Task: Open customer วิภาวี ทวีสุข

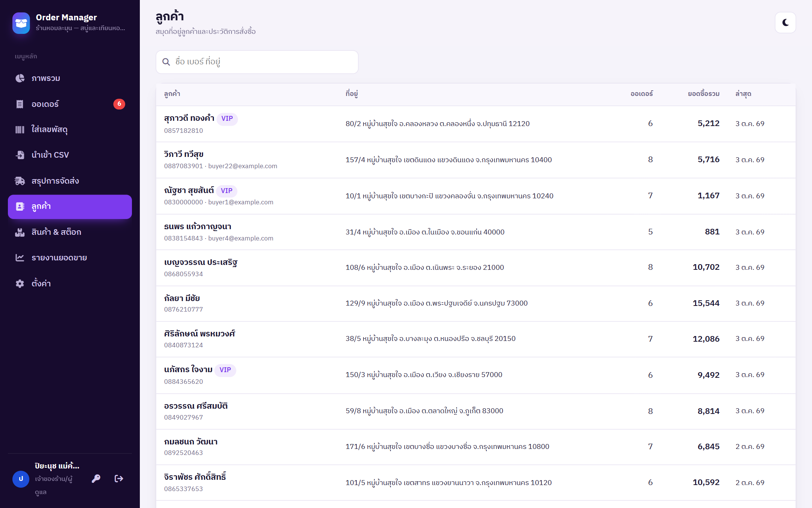Action: pyautogui.click(x=184, y=154)
